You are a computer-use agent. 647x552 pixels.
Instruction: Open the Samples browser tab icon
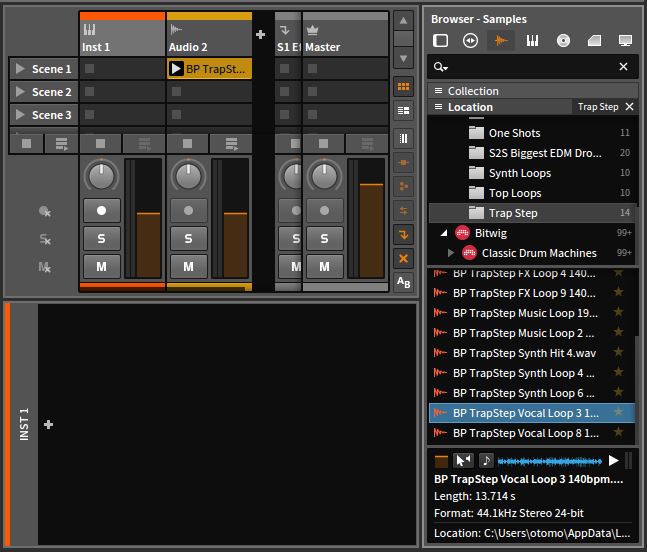501,40
